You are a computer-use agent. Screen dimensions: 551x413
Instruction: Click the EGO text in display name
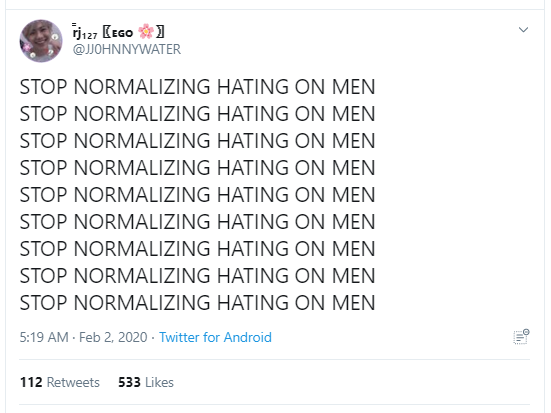[x=123, y=34]
